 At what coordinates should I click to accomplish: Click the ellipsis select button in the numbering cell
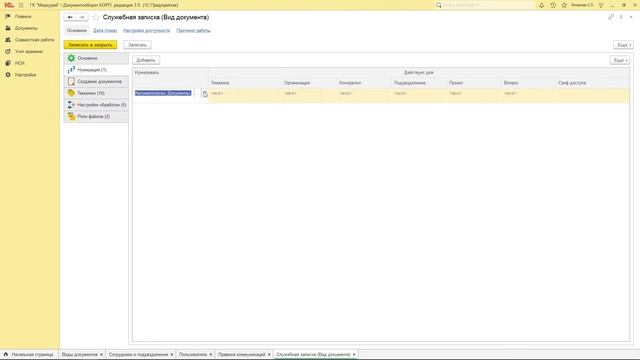198,94
